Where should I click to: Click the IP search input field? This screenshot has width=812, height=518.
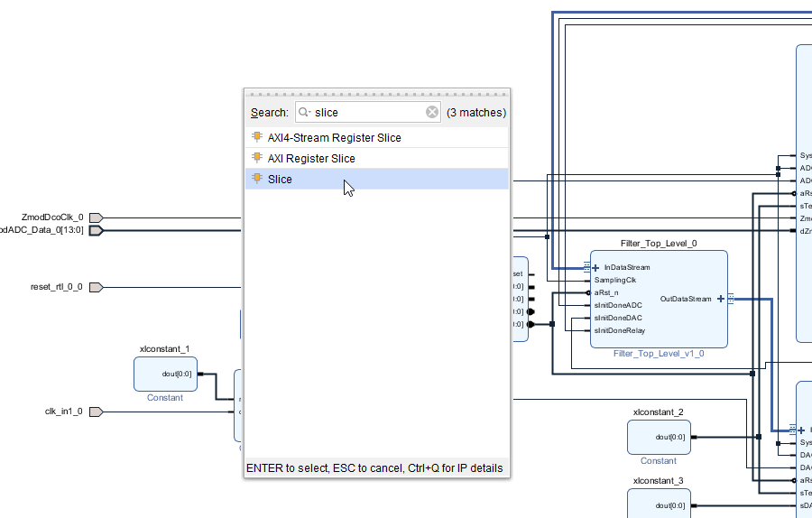pos(368,112)
